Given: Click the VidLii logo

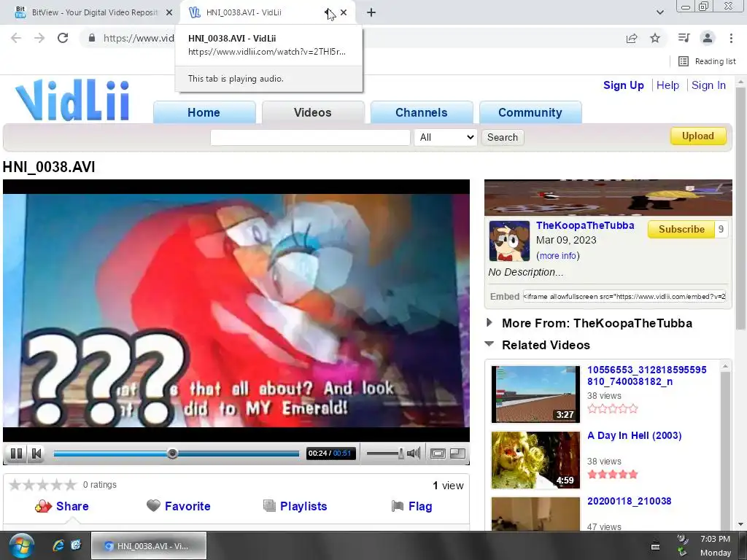Looking at the screenshot, I should pyautogui.click(x=72, y=100).
